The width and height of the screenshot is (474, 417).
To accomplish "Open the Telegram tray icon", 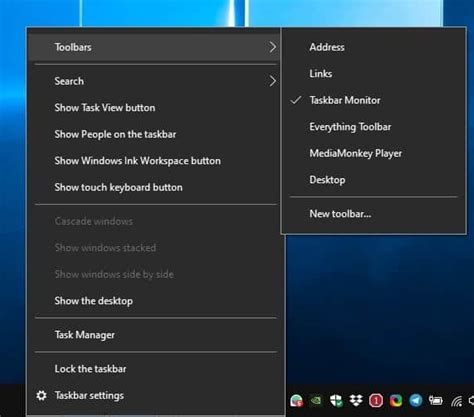I will (x=416, y=400).
